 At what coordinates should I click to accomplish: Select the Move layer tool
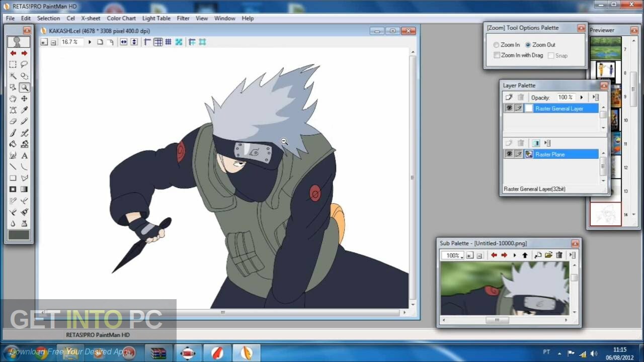[24, 99]
